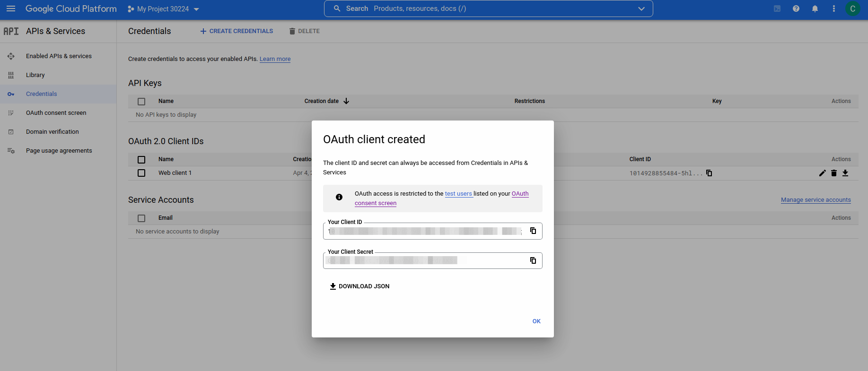Edit Web client 1 with the pencil icon
The height and width of the screenshot is (371, 868).
pyautogui.click(x=823, y=173)
